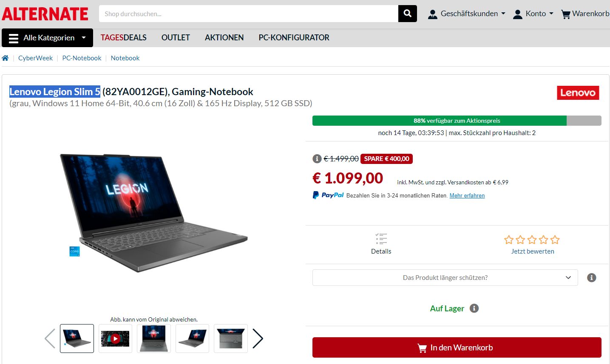Open the PC-KONFIGURATOR menu item
This screenshot has height=364, width=610.
coord(294,37)
